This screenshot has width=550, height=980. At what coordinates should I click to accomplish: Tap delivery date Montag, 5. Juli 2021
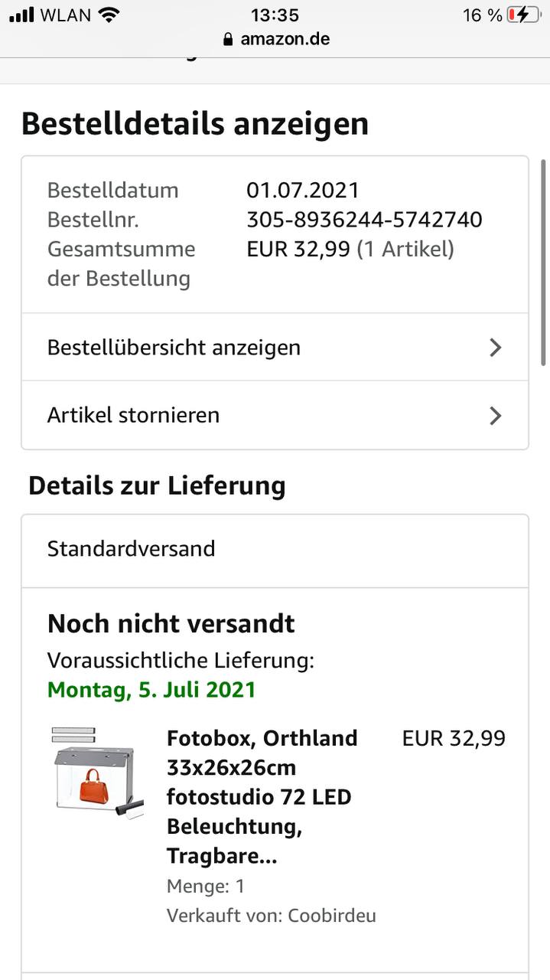(x=151, y=690)
